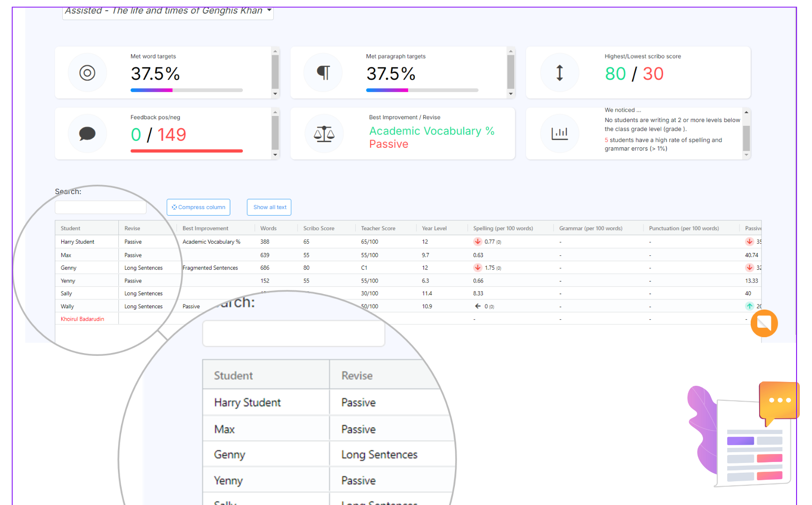Sort by Scribo Score column header

pos(319,228)
